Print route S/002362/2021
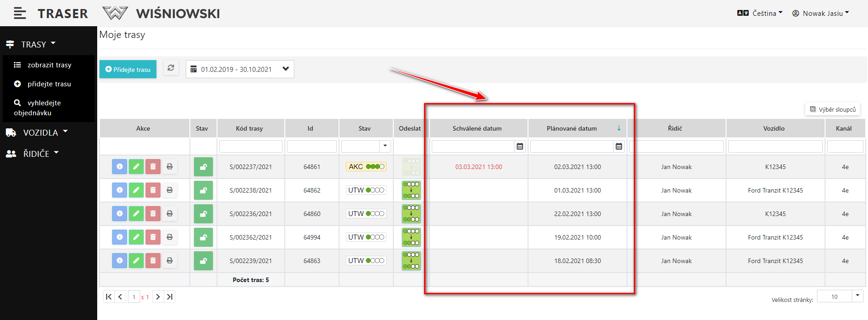 [x=170, y=237]
